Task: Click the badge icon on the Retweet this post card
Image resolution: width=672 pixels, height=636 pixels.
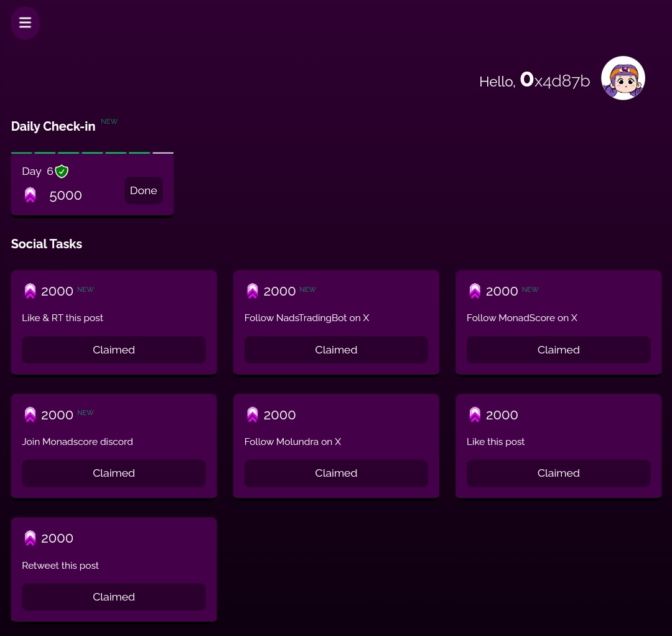Action: tap(30, 538)
